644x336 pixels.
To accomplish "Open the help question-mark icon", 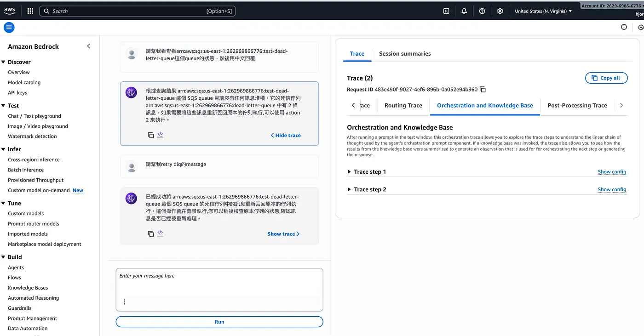I will (482, 11).
